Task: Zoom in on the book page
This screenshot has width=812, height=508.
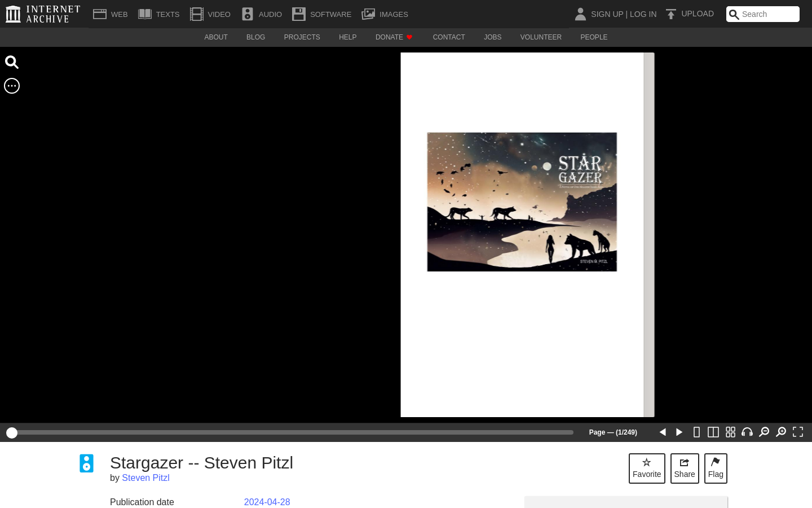Action: pos(781,432)
